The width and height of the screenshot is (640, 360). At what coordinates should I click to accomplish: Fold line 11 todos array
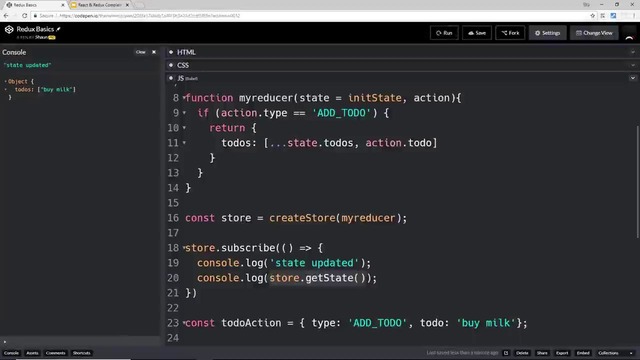[x=184, y=143]
